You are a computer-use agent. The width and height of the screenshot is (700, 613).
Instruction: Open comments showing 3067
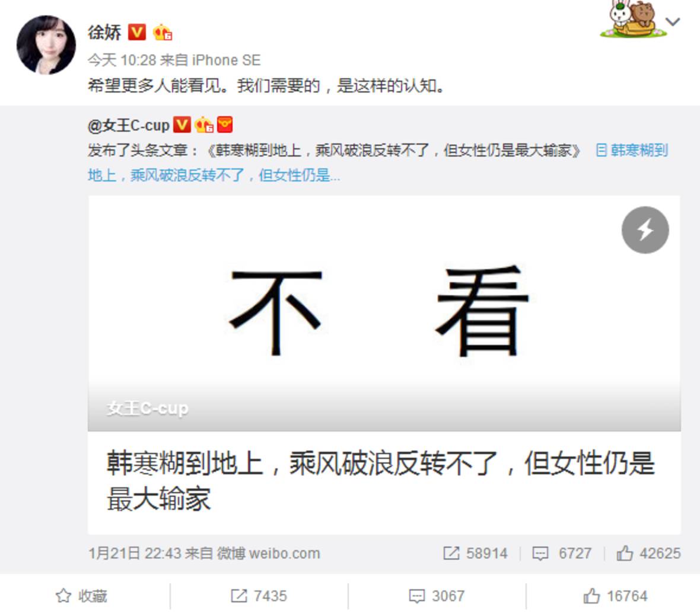[x=437, y=596]
